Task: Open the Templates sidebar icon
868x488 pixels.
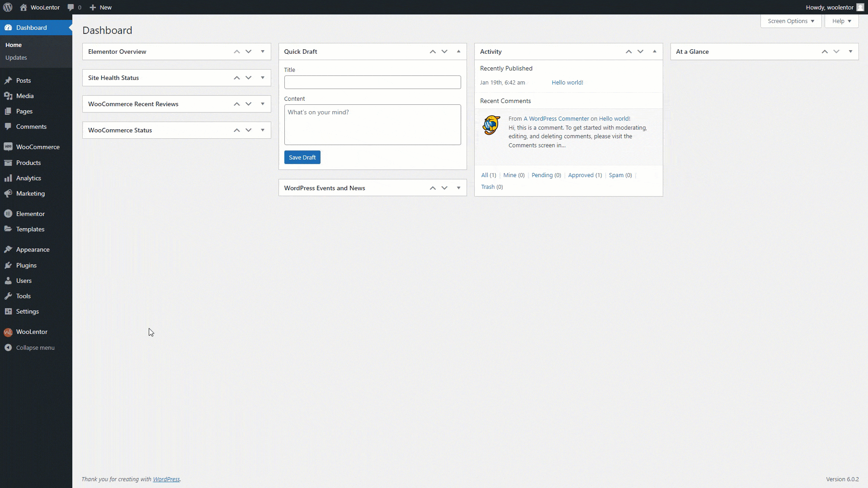Action: click(8, 229)
